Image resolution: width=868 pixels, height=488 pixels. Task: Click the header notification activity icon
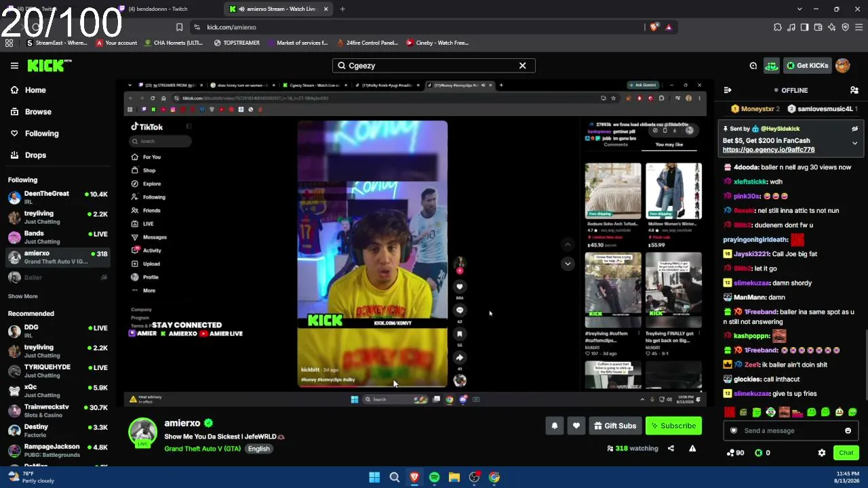click(753, 66)
